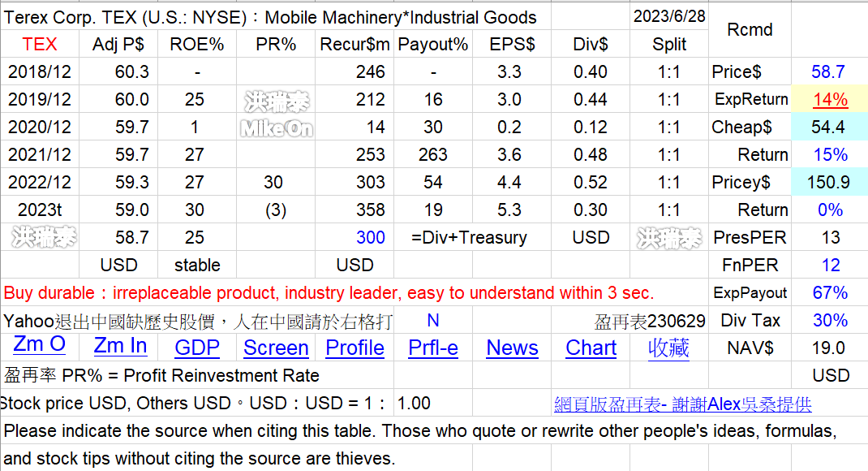Screen dimensions: 868x471
Task: Select the stable cell under ROE%
Action: click(x=197, y=265)
